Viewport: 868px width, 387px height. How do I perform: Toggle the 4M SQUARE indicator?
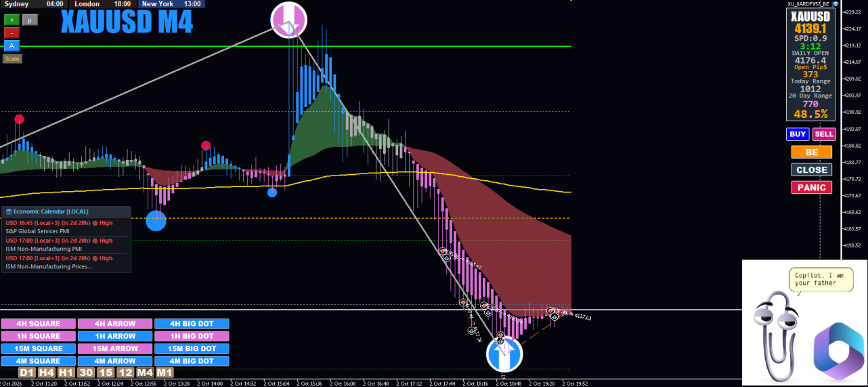[38, 361]
